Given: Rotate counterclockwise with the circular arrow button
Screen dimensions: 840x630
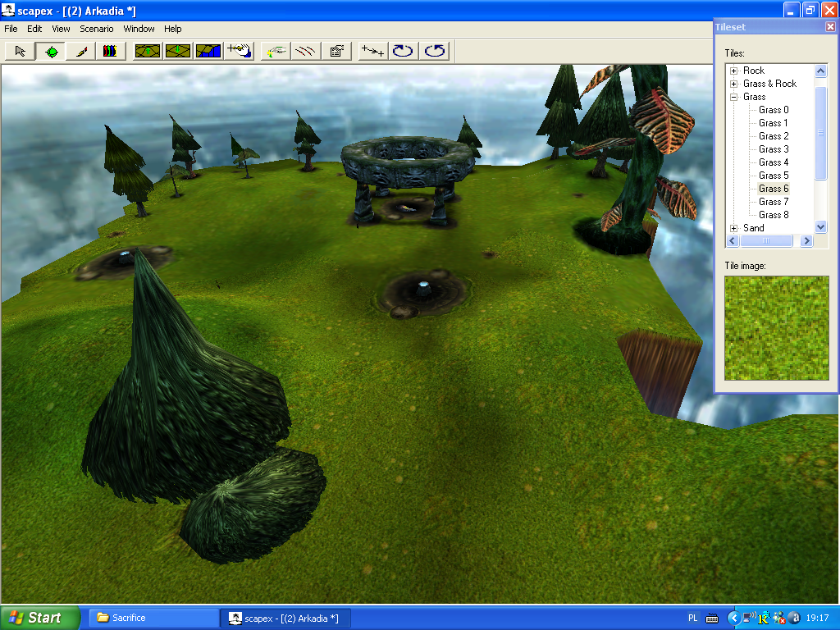Looking at the screenshot, I should pos(434,52).
